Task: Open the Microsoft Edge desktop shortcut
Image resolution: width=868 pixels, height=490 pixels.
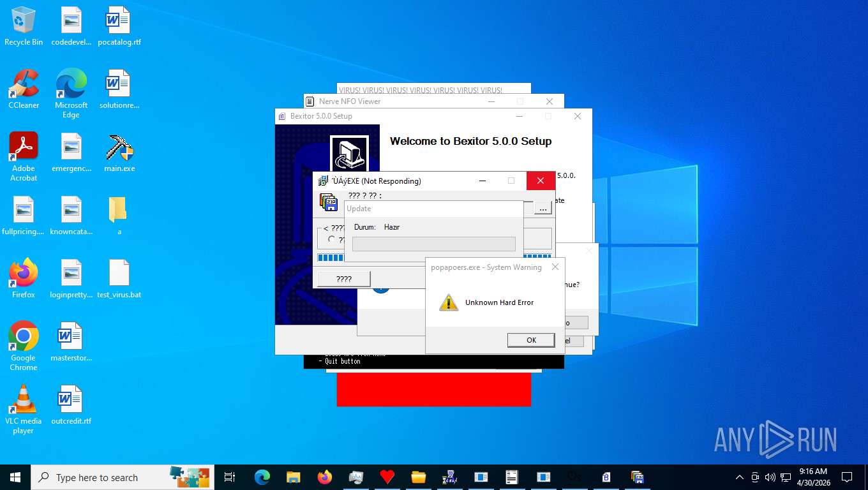Action: point(71,94)
